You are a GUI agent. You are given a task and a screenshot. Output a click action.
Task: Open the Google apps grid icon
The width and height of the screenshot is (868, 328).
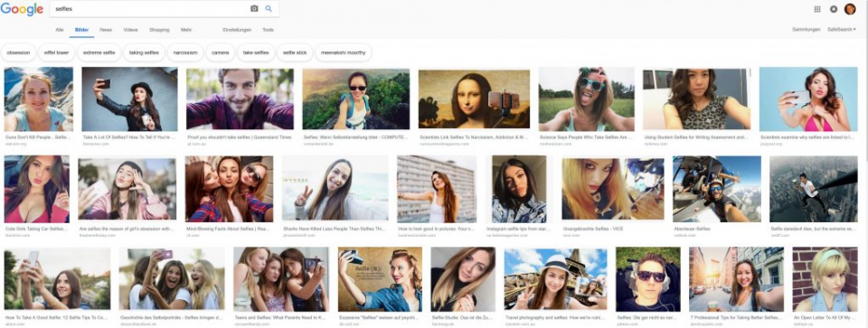point(817,9)
